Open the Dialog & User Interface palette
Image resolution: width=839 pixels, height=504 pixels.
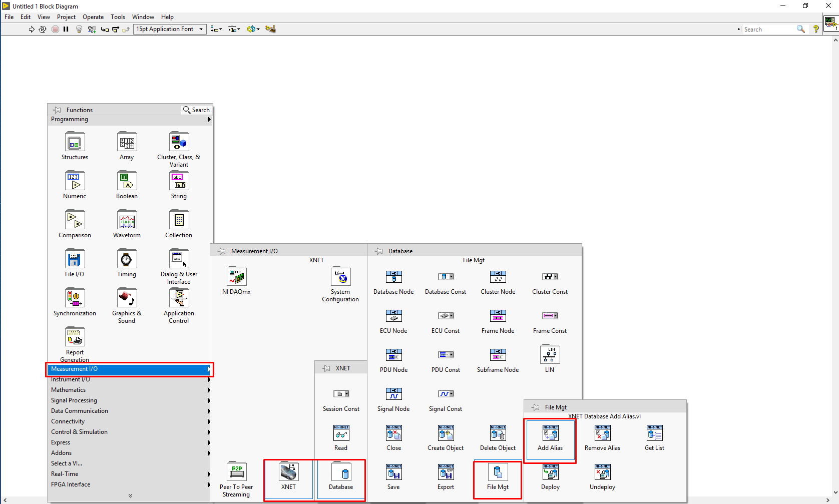point(179,259)
